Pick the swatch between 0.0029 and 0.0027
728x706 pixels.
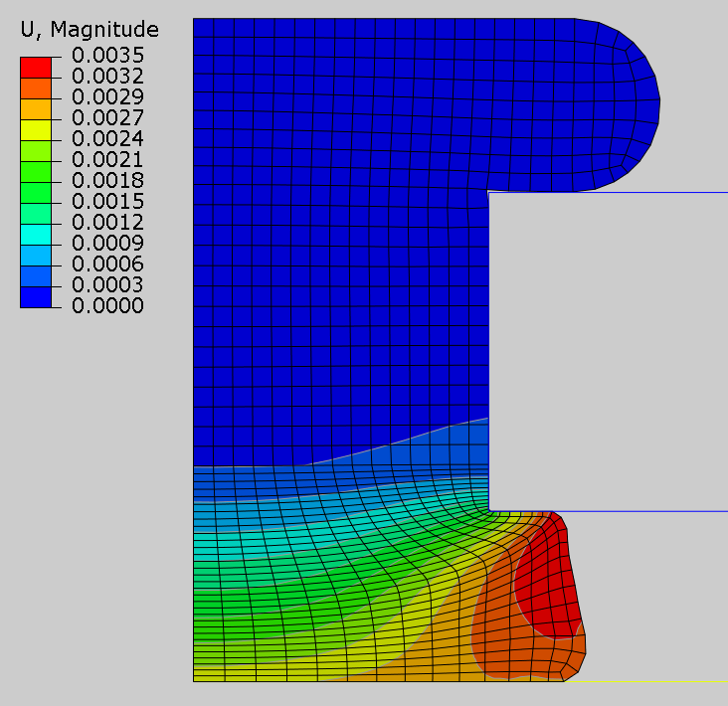coord(36,109)
